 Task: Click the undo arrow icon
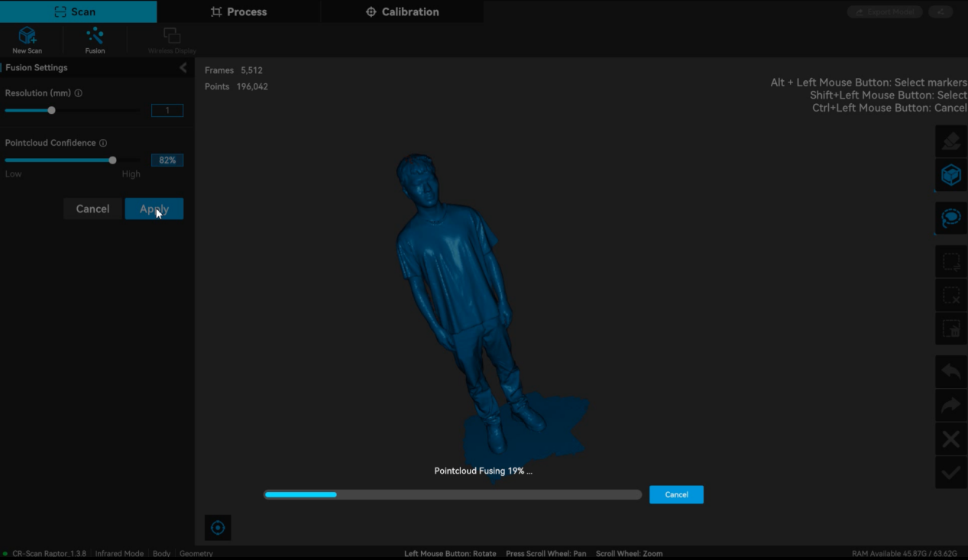(x=950, y=372)
